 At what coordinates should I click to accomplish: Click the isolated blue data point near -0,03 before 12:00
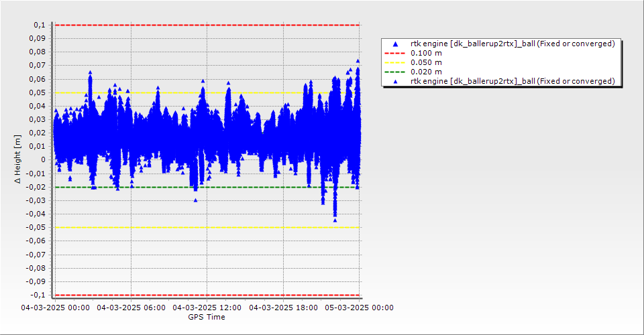point(195,200)
